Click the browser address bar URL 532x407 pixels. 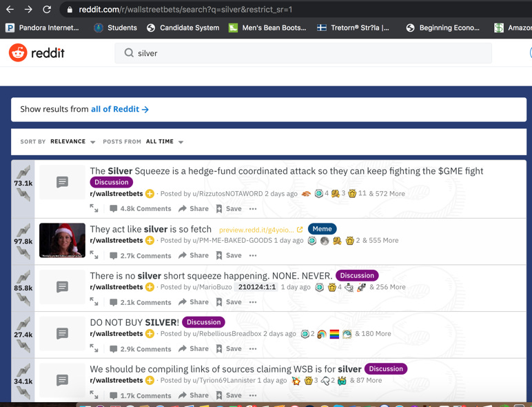pyautogui.click(x=185, y=10)
